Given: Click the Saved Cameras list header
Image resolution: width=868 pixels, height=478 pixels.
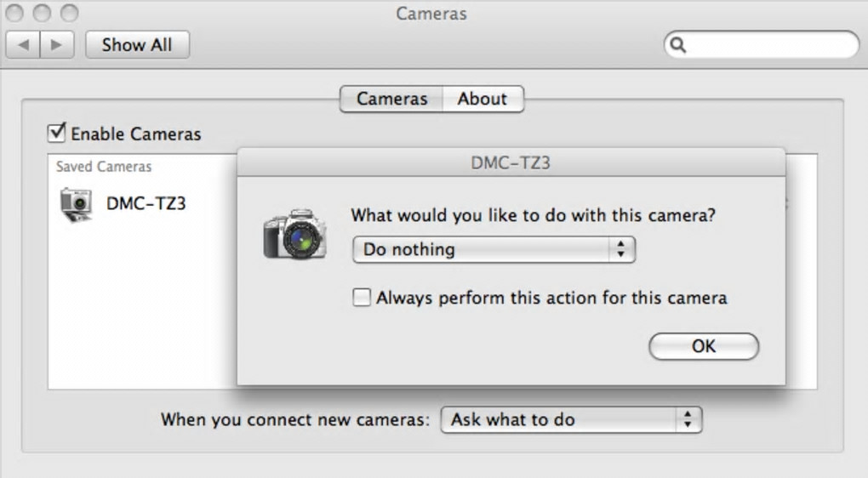Looking at the screenshot, I should pyautogui.click(x=104, y=167).
